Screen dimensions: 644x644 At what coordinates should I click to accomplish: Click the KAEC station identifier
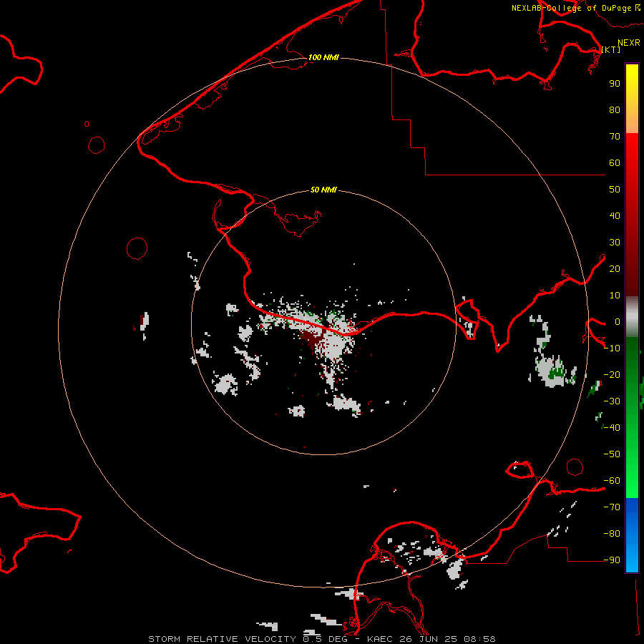pyautogui.click(x=380, y=639)
